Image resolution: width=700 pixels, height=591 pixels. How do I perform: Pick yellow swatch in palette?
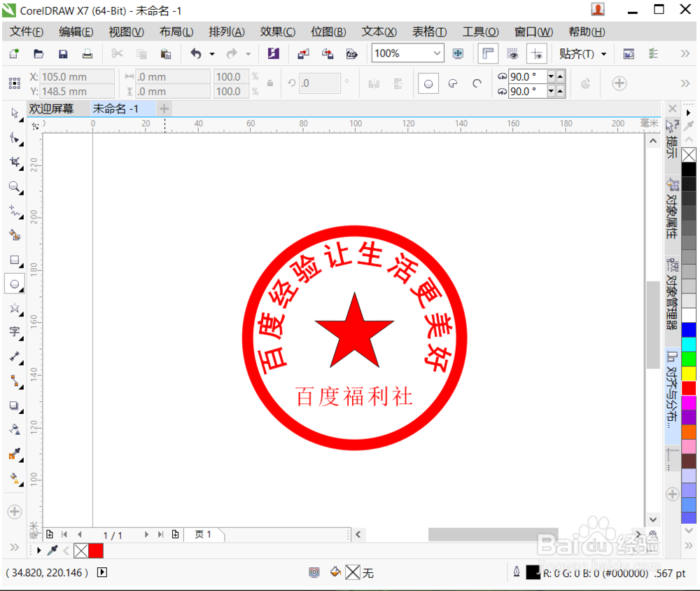(x=689, y=373)
